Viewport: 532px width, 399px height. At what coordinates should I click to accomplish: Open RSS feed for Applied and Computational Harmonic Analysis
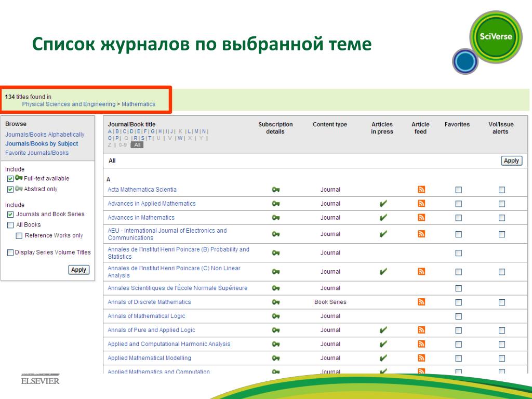tap(421, 344)
